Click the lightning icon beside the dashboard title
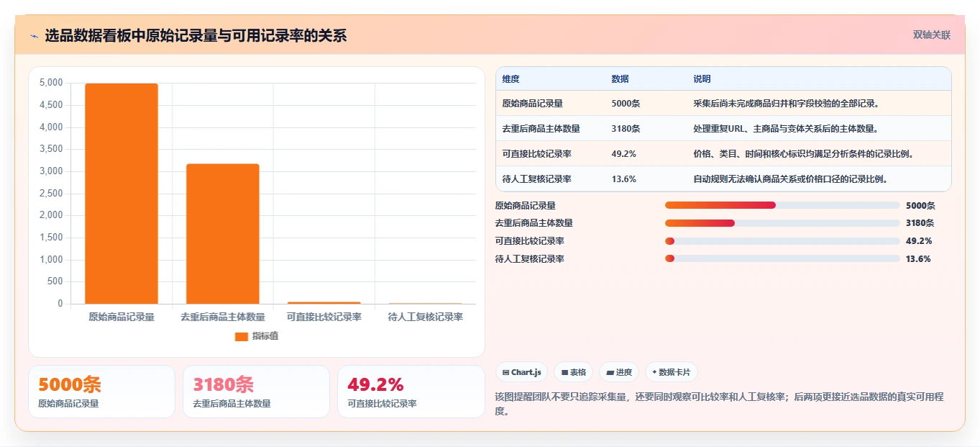This screenshot has width=980, height=447. [35, 35]
